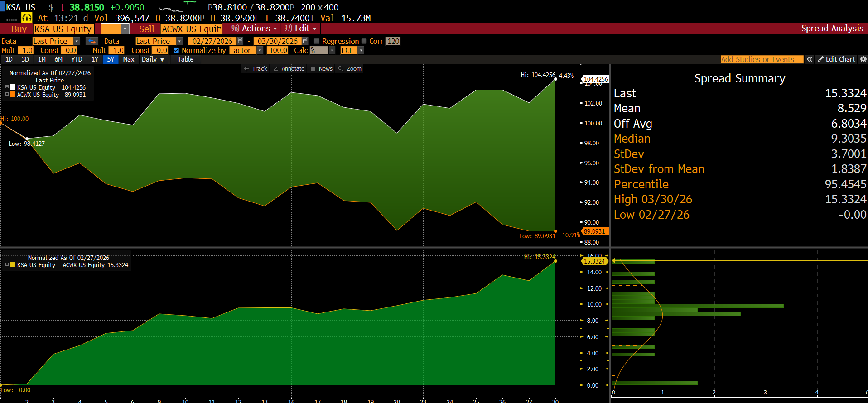Open the Buy side dash dropdown

click(x=125, y=29)
